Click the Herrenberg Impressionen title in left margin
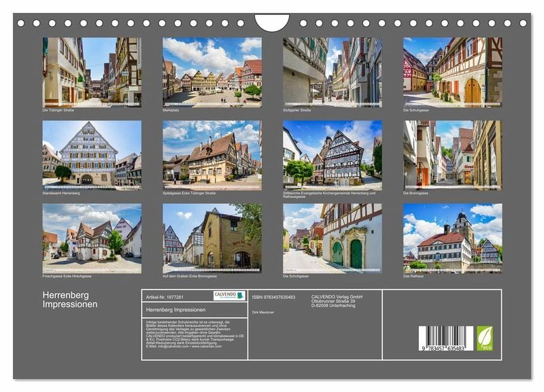Image resolution: width=544 pixels, height=392 pixels. (70, 300)
